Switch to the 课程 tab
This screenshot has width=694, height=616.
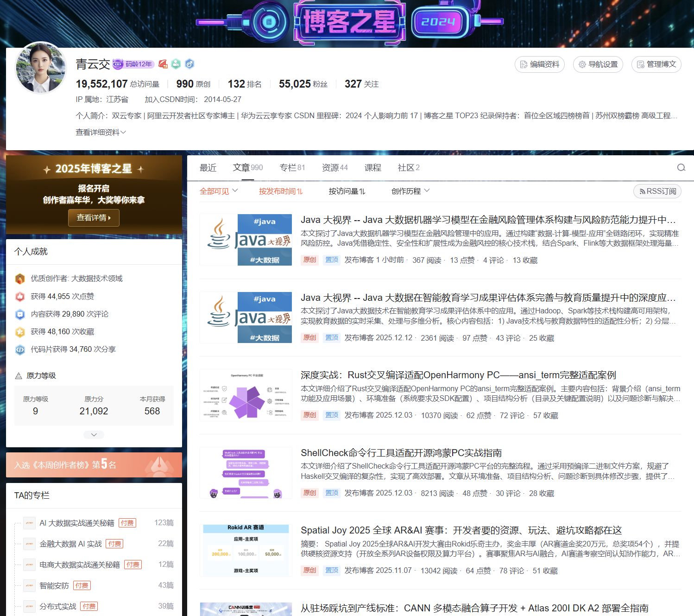pos(373,168)
